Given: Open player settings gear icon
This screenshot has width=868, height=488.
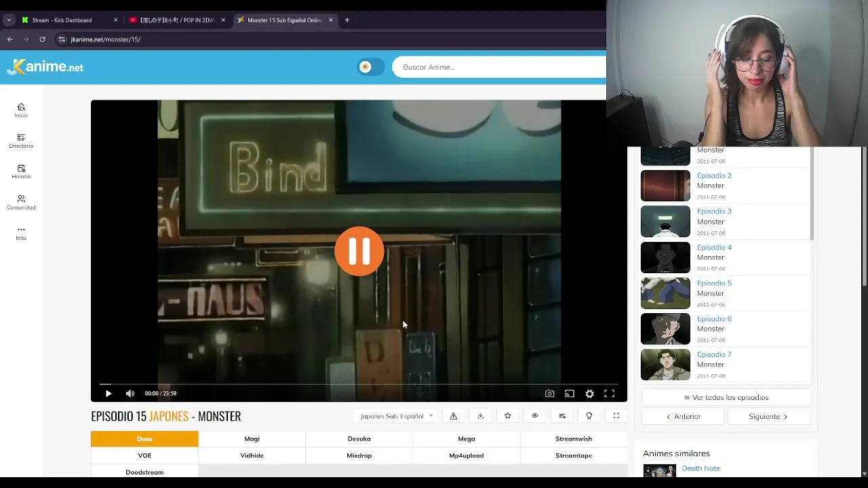Looking at the screenshot, I should coord(590,393).
